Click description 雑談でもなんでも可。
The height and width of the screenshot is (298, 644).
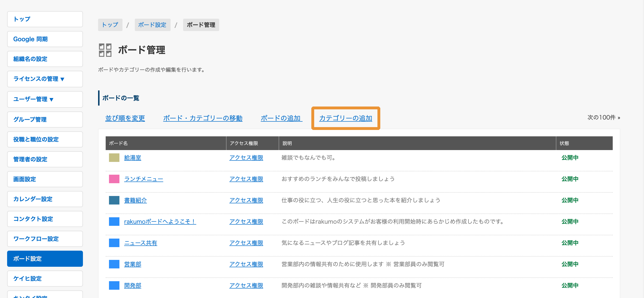pyautogui.click(x=308, y=158)
